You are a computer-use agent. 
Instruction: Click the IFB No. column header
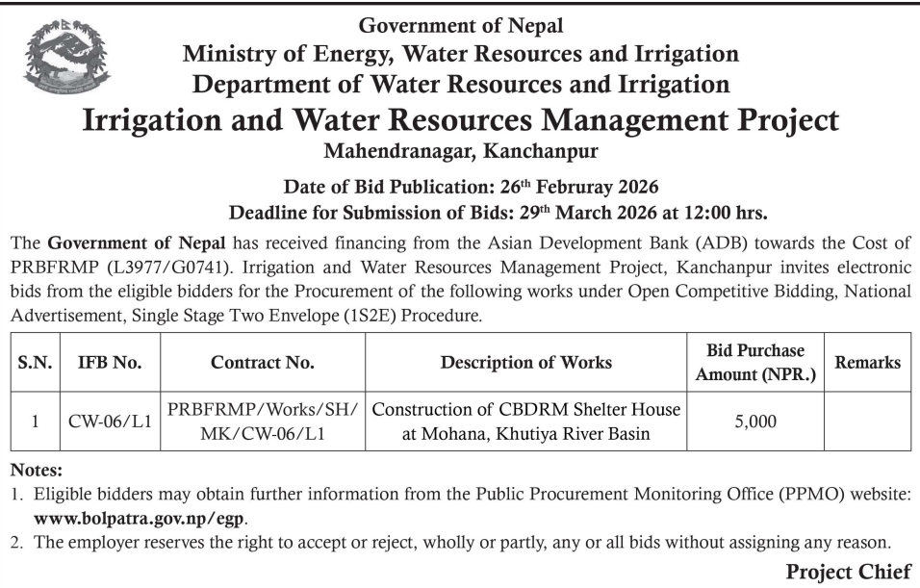click(110, 362)
